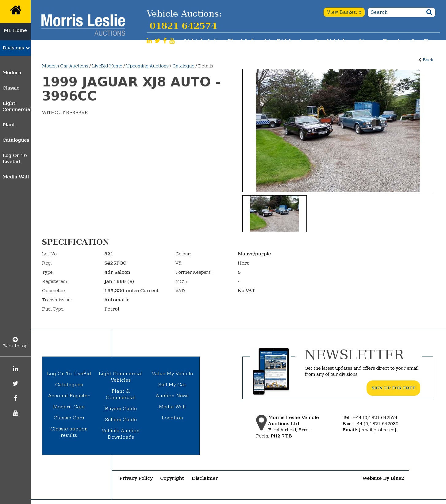Screen dimensions: 446x504
Task: Open Sell My Car link
Action: click(x=172, y=385)
